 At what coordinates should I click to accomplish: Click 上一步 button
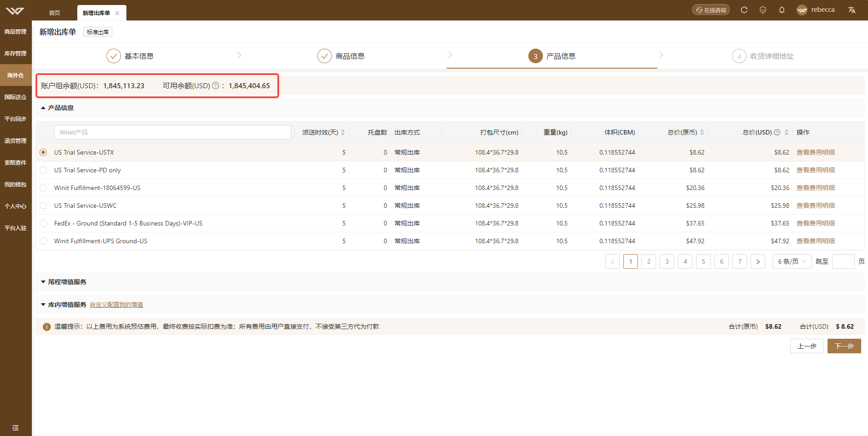tap(807, 346)
